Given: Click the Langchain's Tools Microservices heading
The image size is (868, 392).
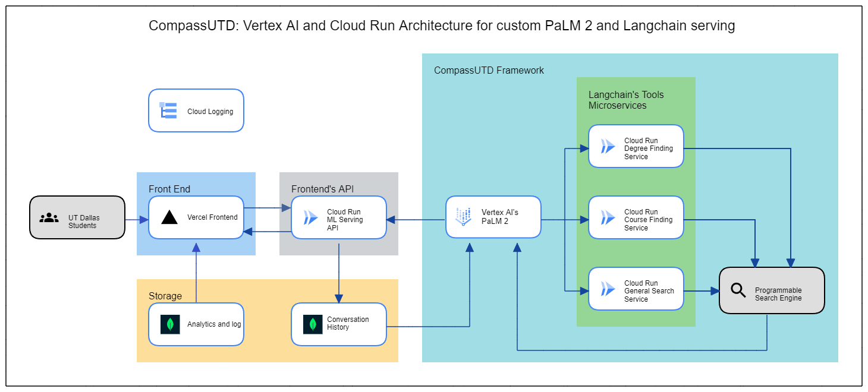Looking at the screenshot, I should (x=626, y=100).
